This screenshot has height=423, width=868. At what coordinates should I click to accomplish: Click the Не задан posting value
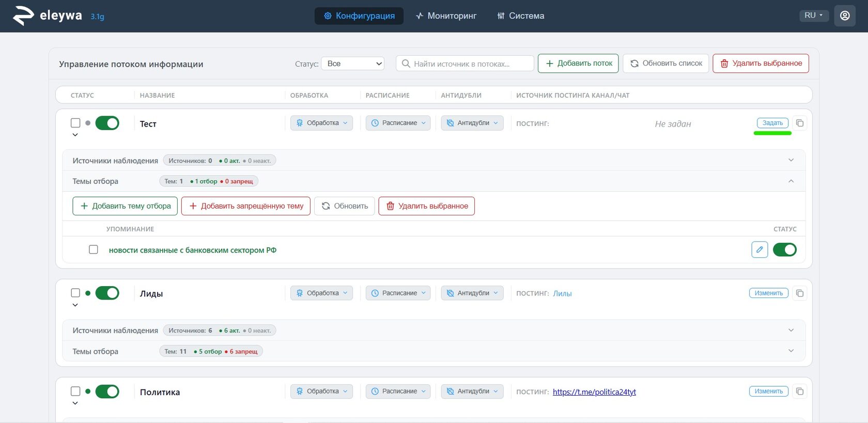click(673, 124)
